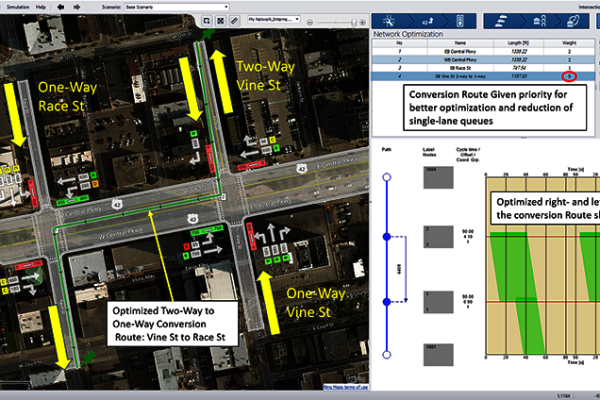
Task: Click the map zoom slider handle
Action: 354,23
